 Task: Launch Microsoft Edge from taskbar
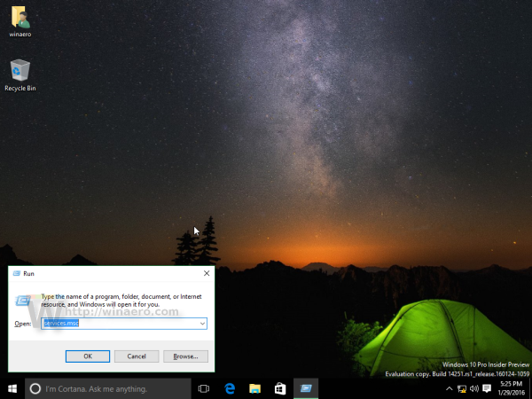tap(230, 389)
